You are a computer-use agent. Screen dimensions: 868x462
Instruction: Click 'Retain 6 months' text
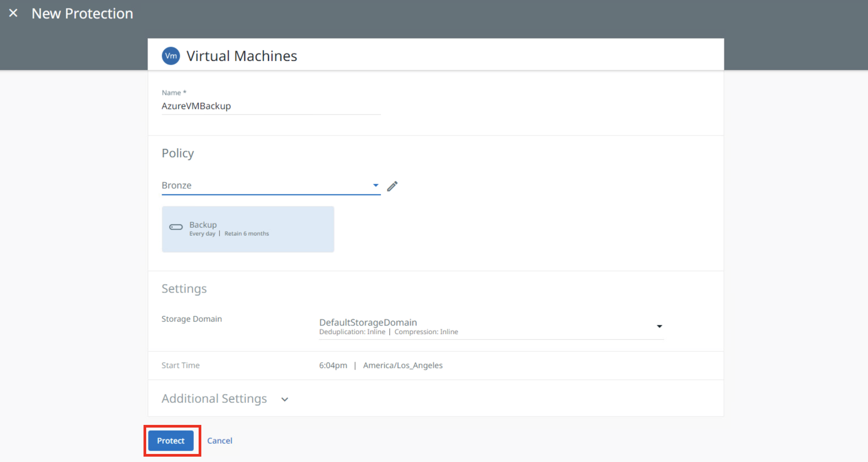tap(247, 234)
